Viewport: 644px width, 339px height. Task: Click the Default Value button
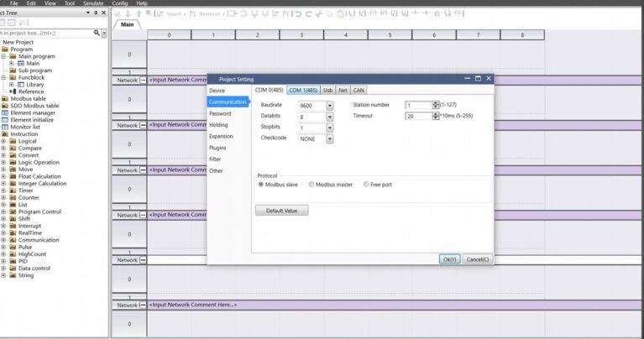(282, 211)
